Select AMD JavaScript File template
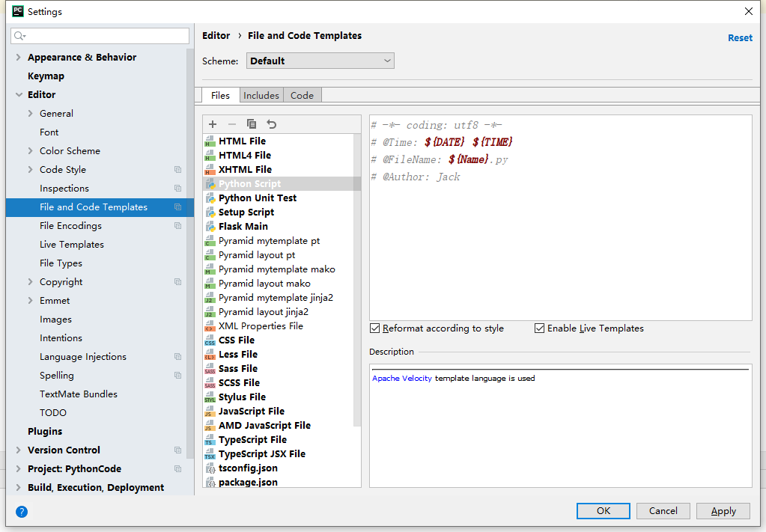 (264, 426)
